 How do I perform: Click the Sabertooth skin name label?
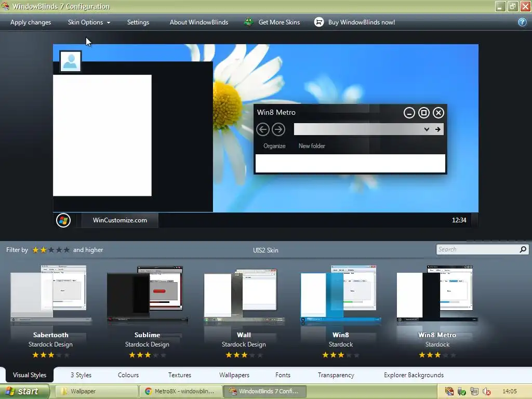point(50,335)
